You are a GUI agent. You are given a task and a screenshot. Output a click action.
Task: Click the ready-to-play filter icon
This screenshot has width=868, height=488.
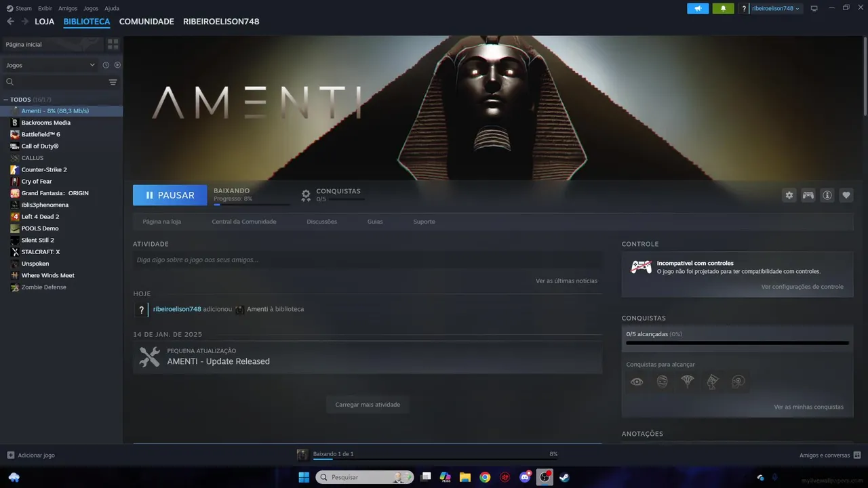pos(117,65)
